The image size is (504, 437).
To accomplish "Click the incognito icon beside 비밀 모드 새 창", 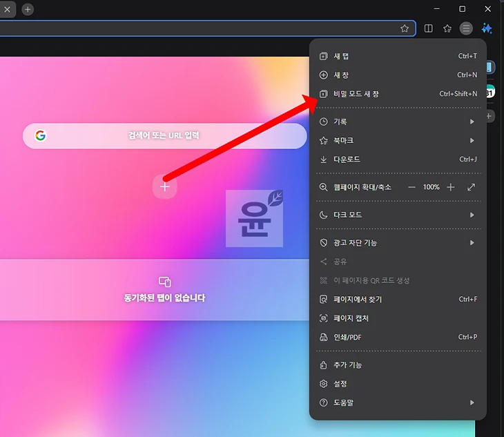I will tap(323, 94).
